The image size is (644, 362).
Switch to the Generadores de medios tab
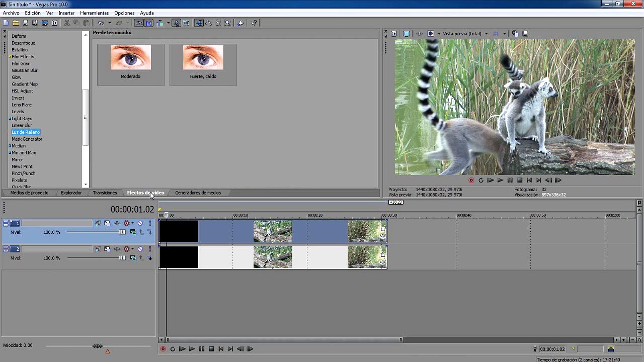198,193
